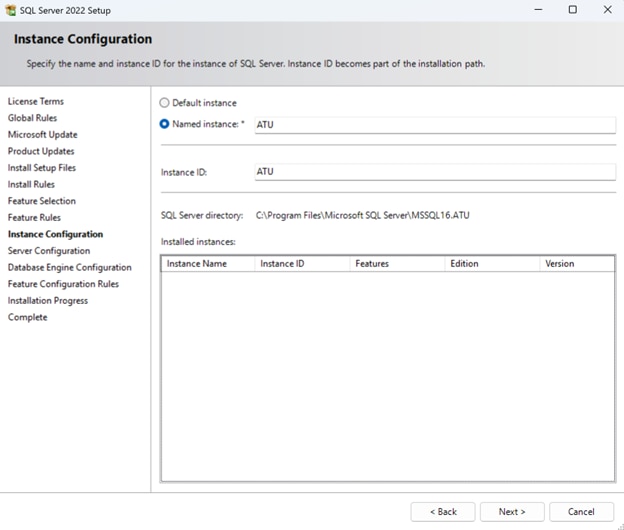624x530 pixels.
Task: Click the Named instance text field
Action: pos(435,125)
